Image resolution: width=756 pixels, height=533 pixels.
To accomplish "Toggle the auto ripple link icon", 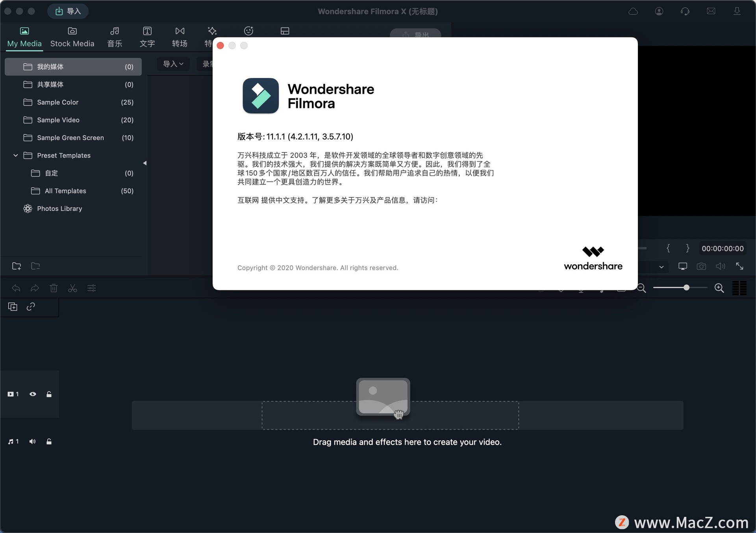I will tap(31, 306).
